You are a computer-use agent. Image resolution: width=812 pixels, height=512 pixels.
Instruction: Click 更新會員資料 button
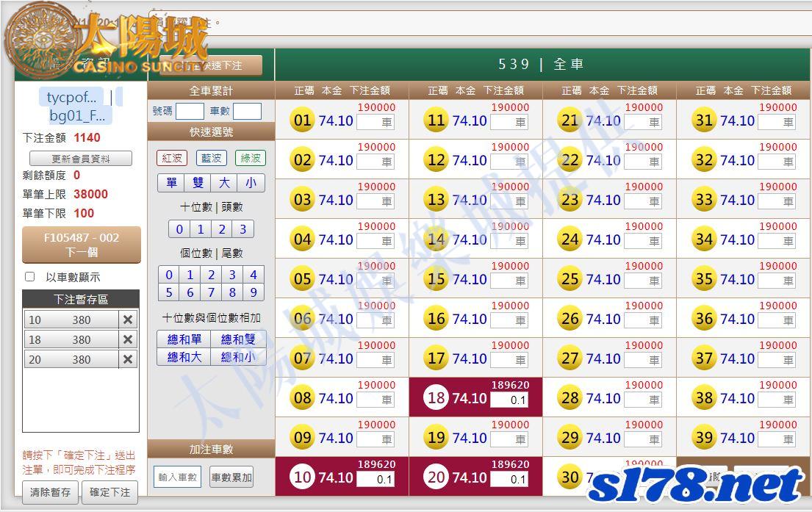(x=81, y=159)
